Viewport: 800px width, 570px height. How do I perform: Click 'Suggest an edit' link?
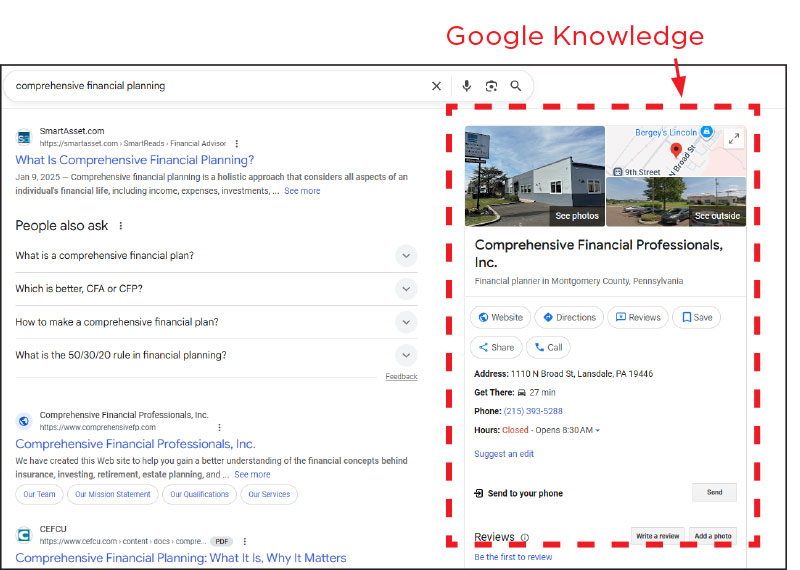pos(504,454)
